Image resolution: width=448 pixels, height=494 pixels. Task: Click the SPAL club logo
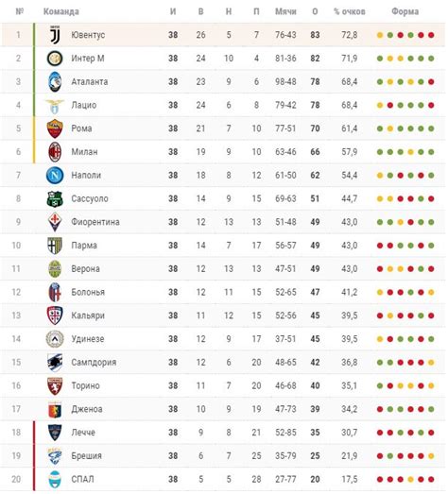[55, 479]
